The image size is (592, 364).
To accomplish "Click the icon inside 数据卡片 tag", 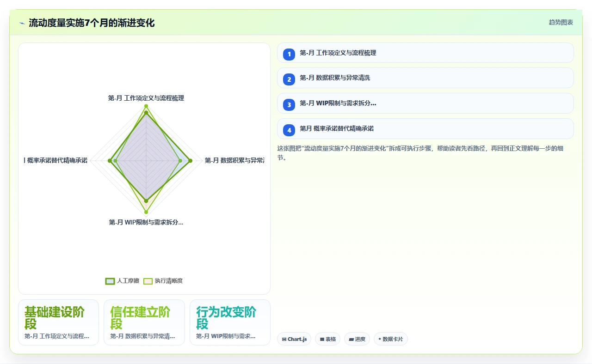I will (x=380, y=339).
